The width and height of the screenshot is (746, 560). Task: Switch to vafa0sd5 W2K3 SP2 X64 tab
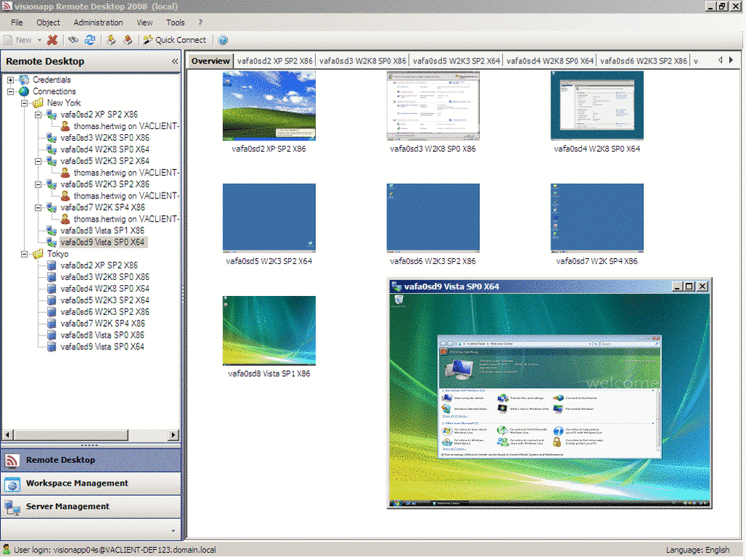pyautogui.click(x=456, y=61)
